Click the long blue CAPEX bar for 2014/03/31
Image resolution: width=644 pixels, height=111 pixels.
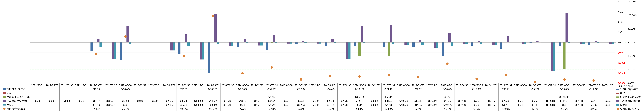[208, 58]
